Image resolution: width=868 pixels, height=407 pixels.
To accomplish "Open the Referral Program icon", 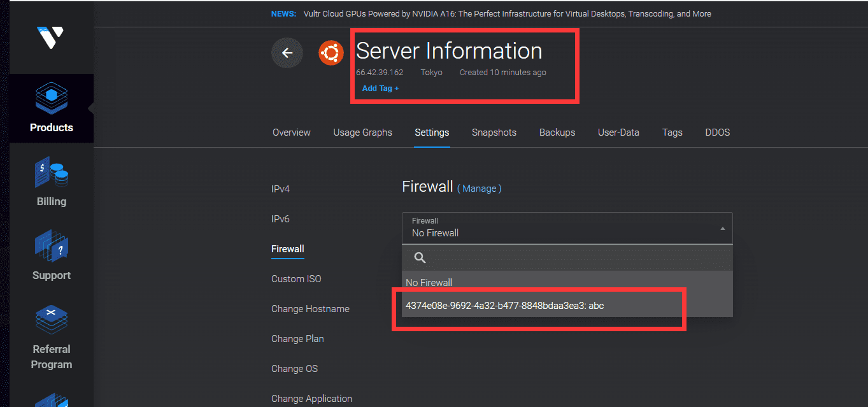I will (52, 320).
